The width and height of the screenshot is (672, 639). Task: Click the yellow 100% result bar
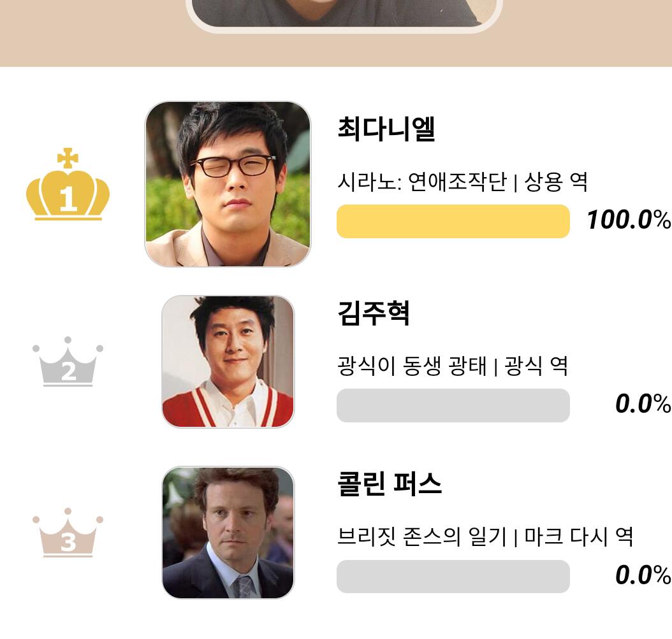(453, 222)
